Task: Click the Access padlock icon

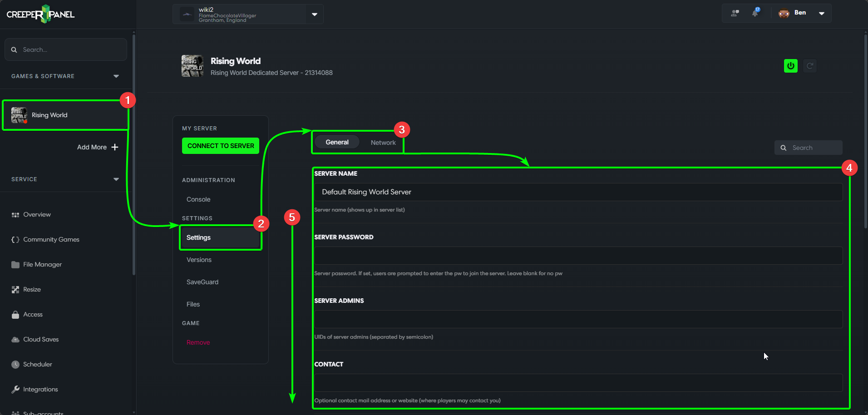Action: coord(15,315)
